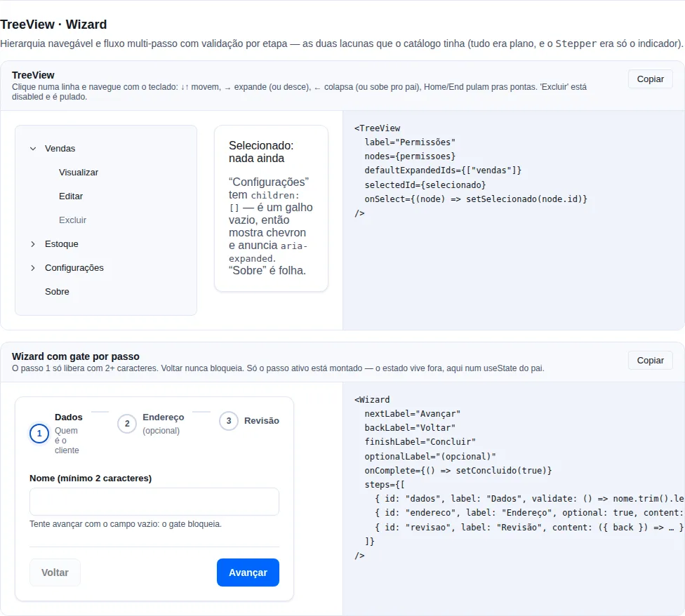Click the finishLabel="Concluir" code line
This screenshot has height=616, width=685.
tap(420, 442)
